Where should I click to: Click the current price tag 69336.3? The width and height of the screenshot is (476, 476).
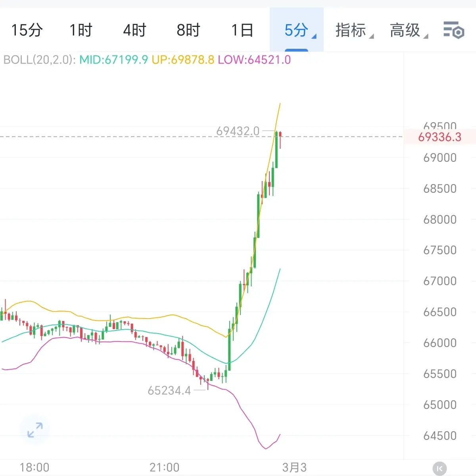pyautogui.click(x=440, y=137)
